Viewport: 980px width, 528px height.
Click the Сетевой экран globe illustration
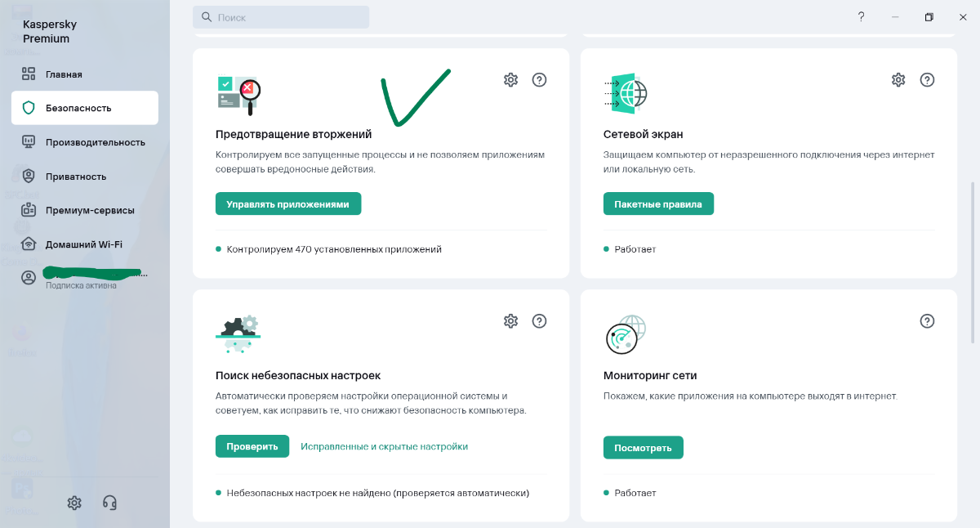626,92
